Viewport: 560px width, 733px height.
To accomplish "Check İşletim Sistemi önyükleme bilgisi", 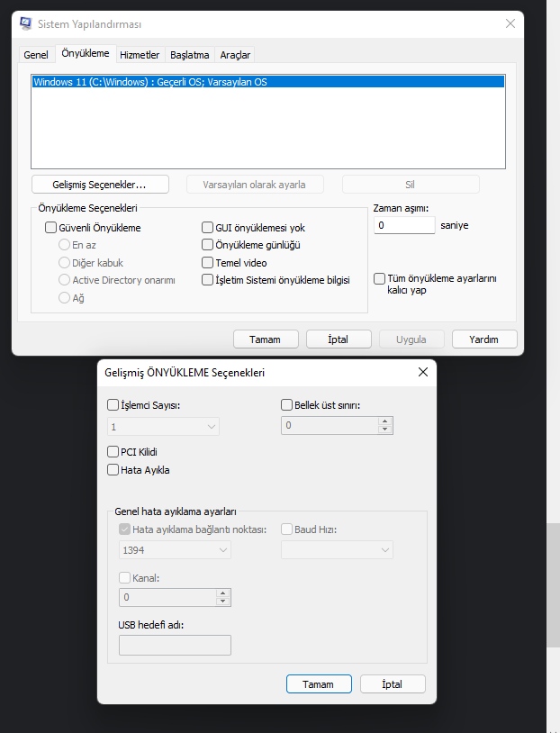I will (207, 280).
